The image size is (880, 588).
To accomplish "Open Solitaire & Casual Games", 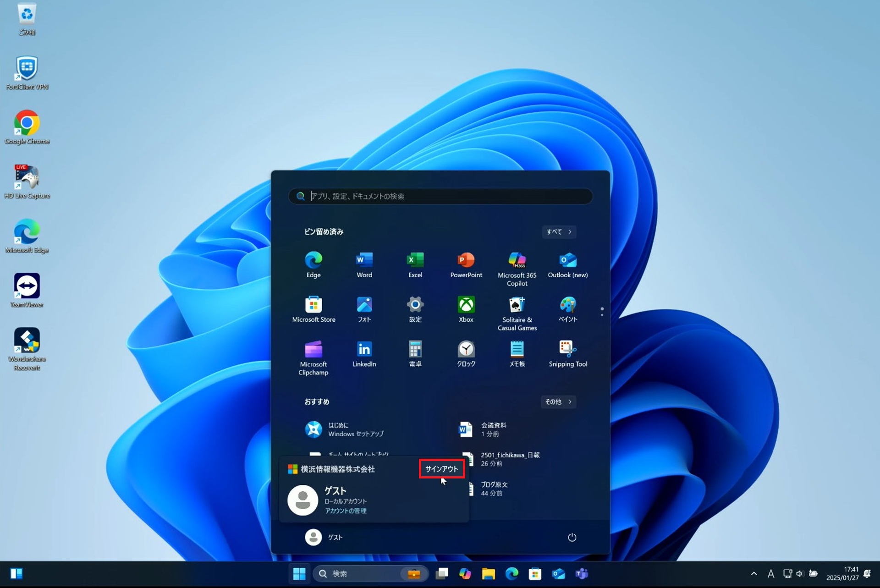I will (x=517, y=313).
